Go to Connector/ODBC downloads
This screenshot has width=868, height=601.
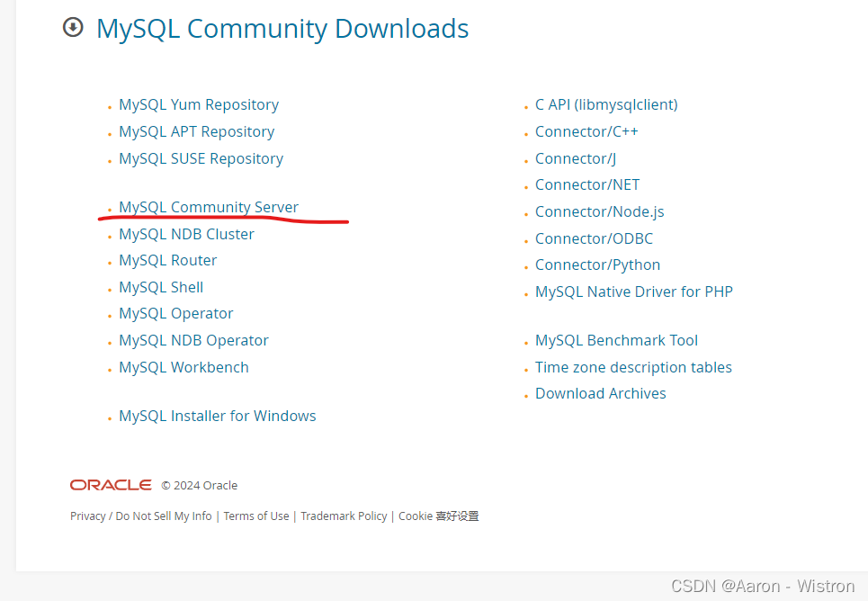pyautogui.click(x=594, y=238)
